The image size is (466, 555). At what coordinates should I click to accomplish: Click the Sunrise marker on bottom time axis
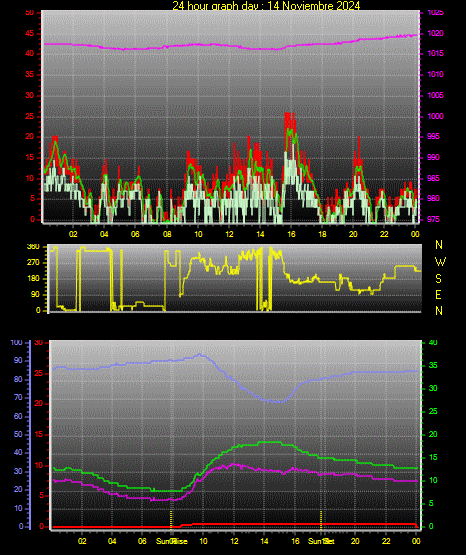[172, 541]
